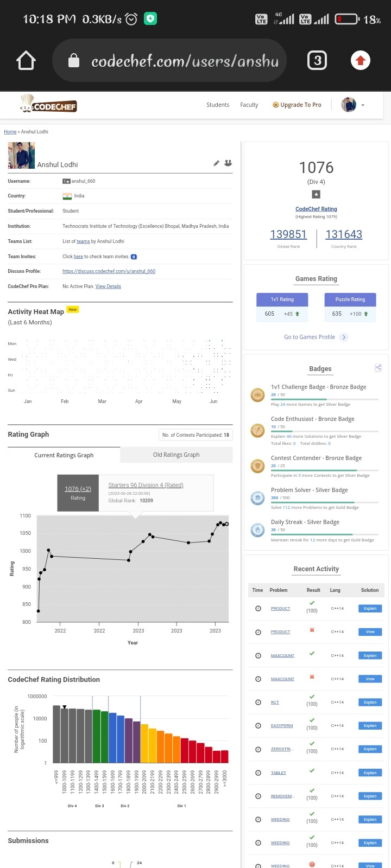Click the Daily Streak silver badge icon
The image size is (391, 868).
coord(257,530)
